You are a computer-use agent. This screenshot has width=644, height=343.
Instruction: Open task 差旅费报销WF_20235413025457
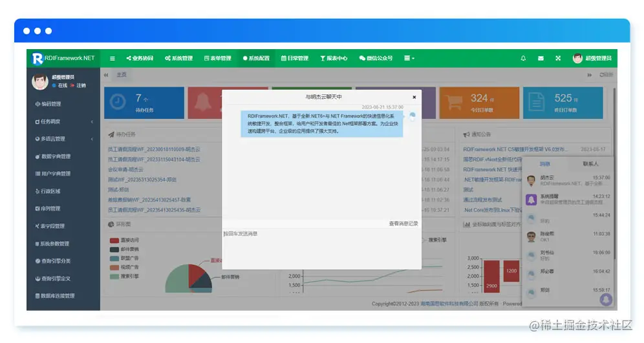[149, 200]
